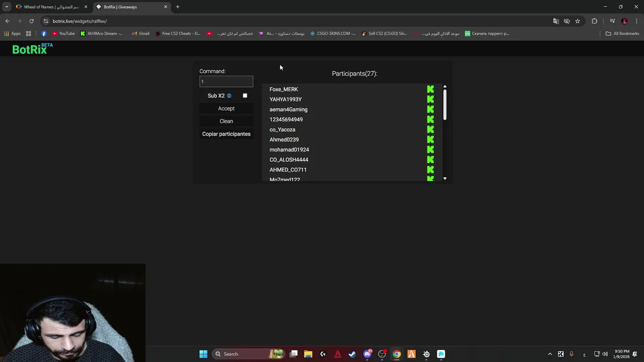Close the BotRix Giveaways tab
This screenshot has width=644, height=362.
166,7
